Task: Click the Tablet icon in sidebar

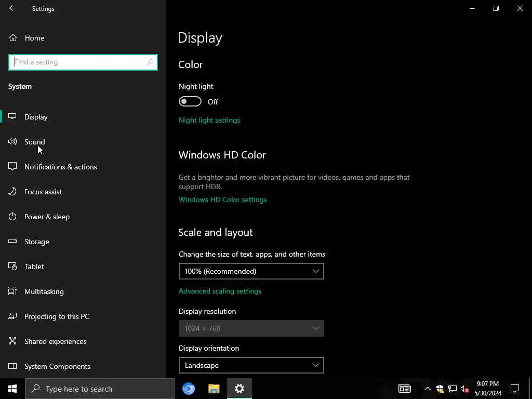Action: [x=12, y=267]
